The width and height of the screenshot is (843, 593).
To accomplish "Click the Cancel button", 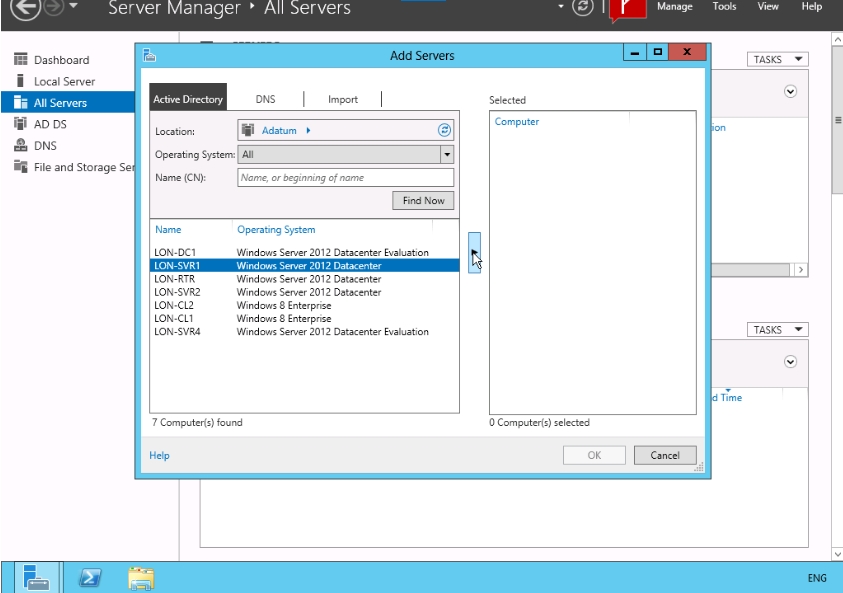I will point(665,455).
